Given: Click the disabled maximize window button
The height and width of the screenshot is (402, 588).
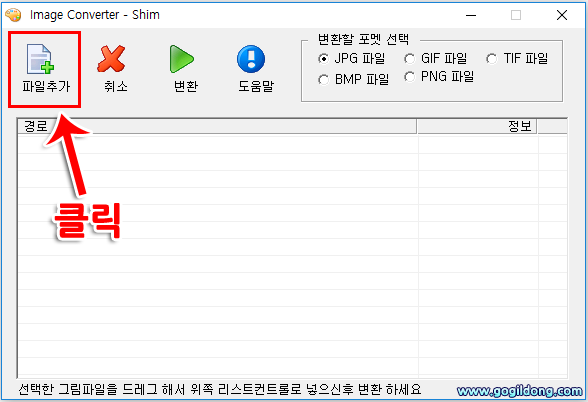Looking at the screenshot, I should pos(516,15).
